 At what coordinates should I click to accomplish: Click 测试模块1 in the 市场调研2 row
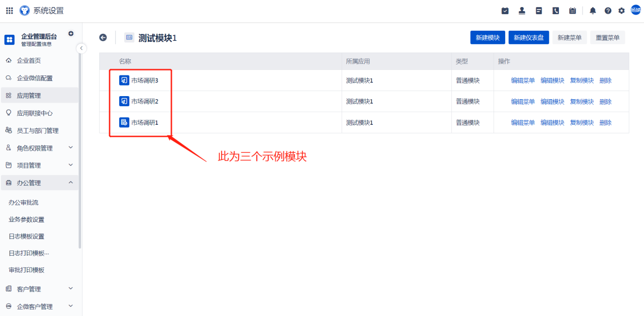(x=360, y=102)
